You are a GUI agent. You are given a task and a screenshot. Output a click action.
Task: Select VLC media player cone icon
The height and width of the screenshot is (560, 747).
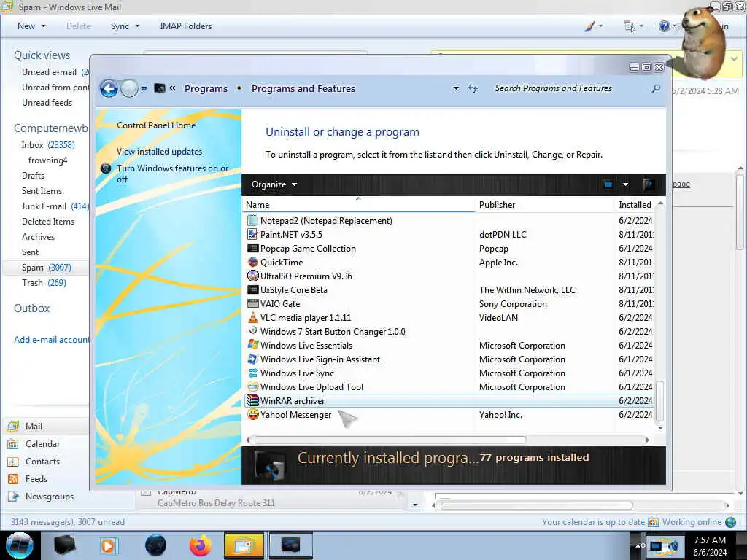252,317
